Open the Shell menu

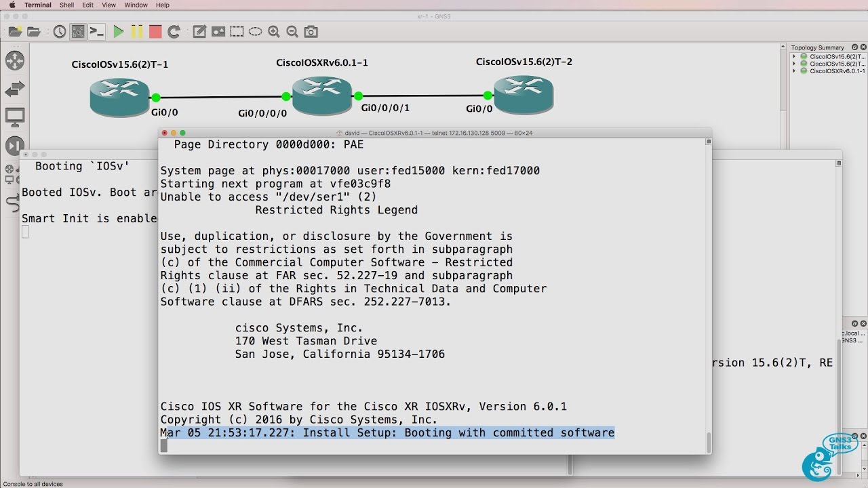(x=66, y=5)
